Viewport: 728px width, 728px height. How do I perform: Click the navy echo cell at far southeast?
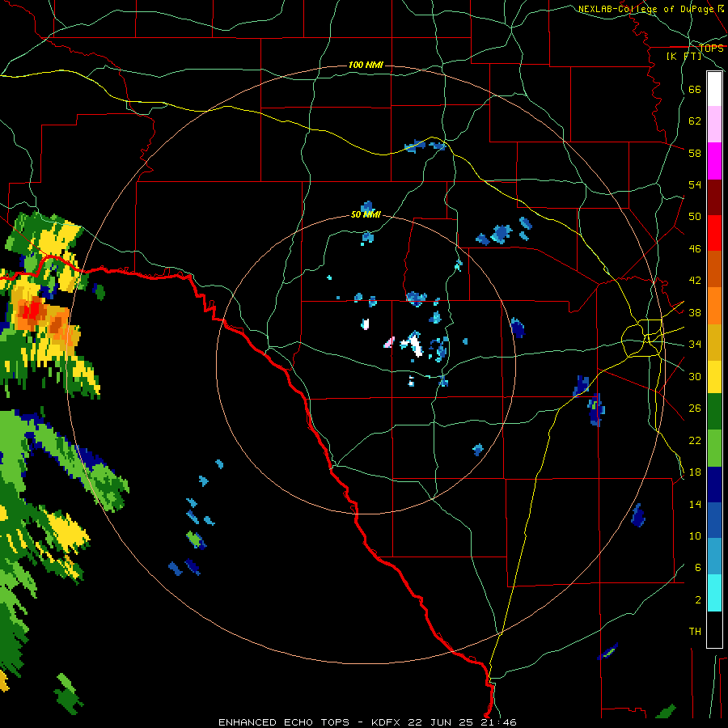tap(638, 515)
